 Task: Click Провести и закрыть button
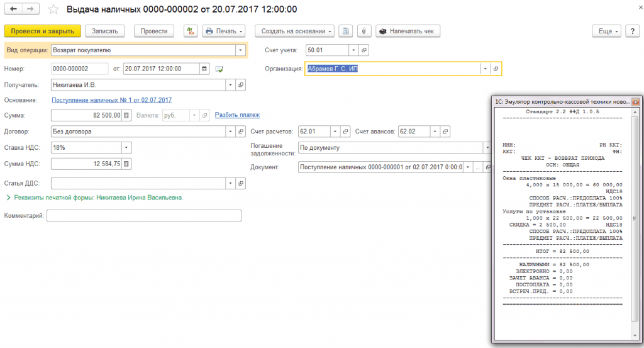click(42, 31)
